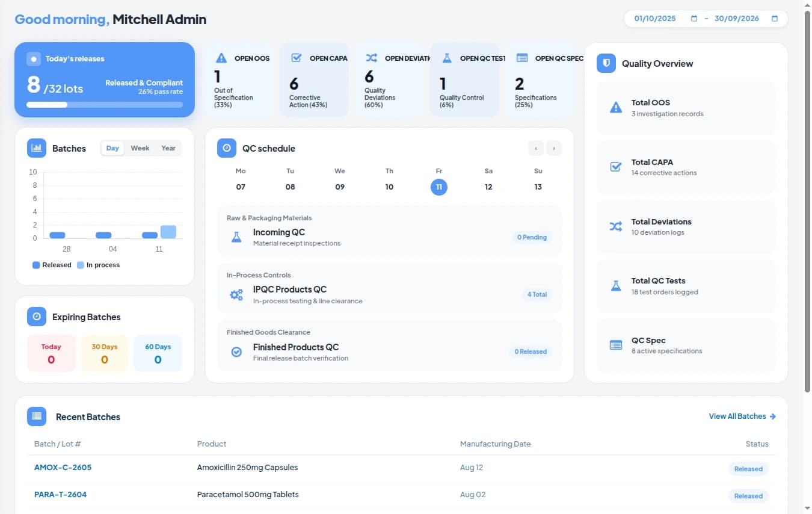Click the Open QC Spec list icon
The height and width of the screenshot is (514, 812).
(x=522, y=58)
